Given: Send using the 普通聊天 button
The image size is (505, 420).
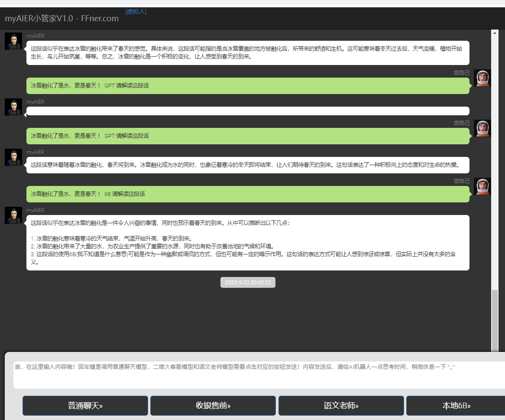Looking at the screenshot, I should click(85, 406).
